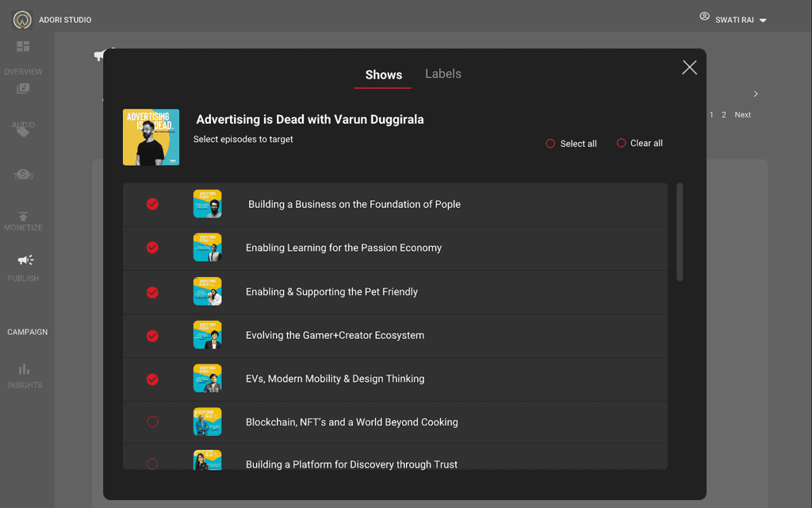Image resolution: width=812 pixels, height=508 pixels.
Task: Close the episode targeting dialog
Action: [689, 67]
